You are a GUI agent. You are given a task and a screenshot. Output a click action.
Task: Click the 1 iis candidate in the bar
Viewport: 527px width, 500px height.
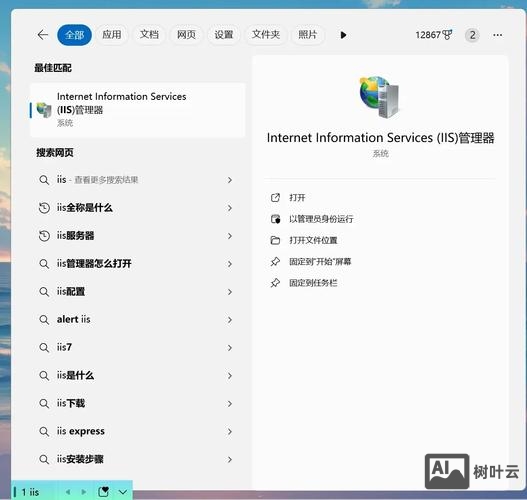click(31, 492)
